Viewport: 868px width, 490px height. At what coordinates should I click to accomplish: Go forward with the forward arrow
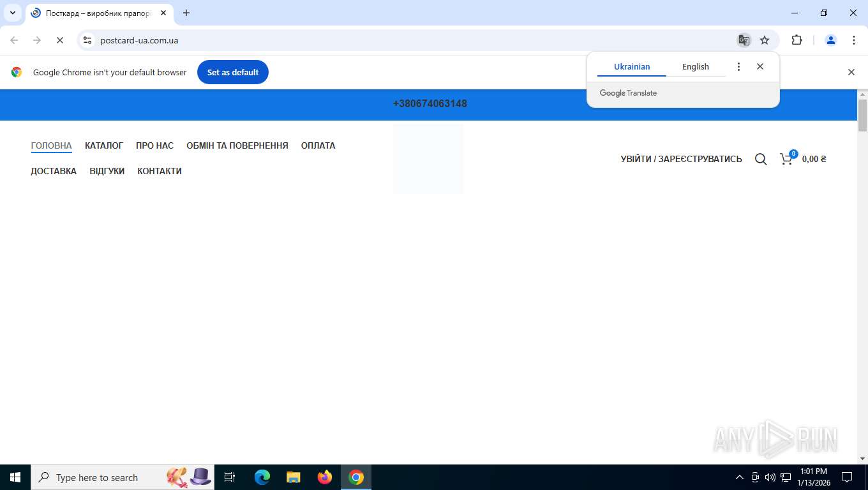tap(37, 40)
